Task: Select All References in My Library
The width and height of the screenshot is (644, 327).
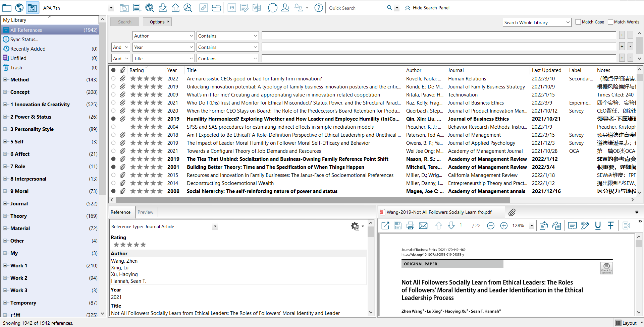Action: pyautogui.click(x=50, y=30)
